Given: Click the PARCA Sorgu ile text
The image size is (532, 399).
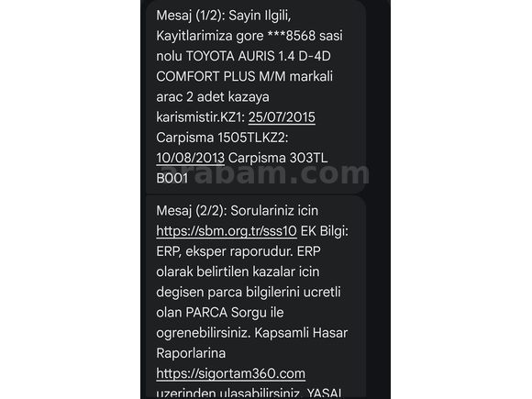Looking at the screenshot, I should click(235, 313).
